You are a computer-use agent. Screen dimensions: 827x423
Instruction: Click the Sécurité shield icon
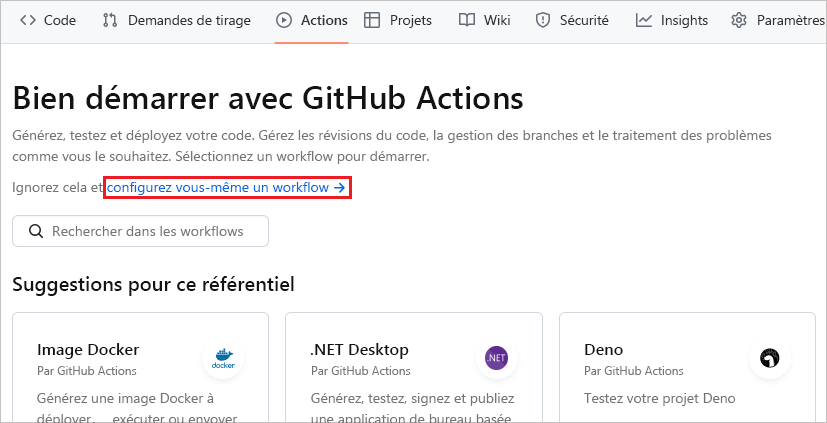pyautogui.click(x=543, y=20)
